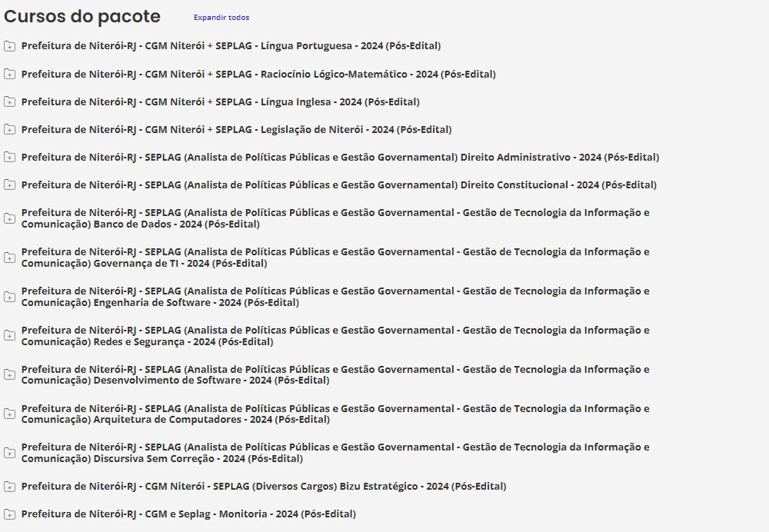
Task: Click plus icon next to Banco de Dados
Action: [9, 218]
